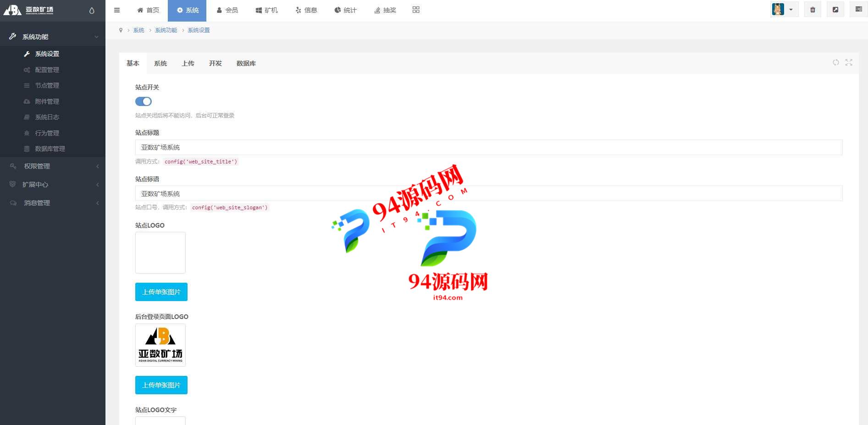The width and height of the screenshot is (868, 425).
Task: Click 上传单张图片 button under 后台登录页面LOGO
Action: pyautogui.click(x=161, y=385)
